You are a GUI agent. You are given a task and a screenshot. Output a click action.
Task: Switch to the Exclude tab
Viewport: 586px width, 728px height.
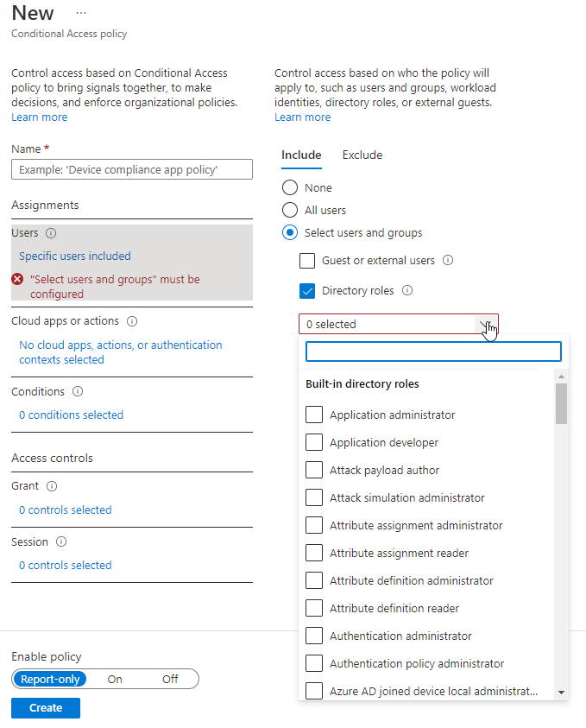tap(362, 155)
